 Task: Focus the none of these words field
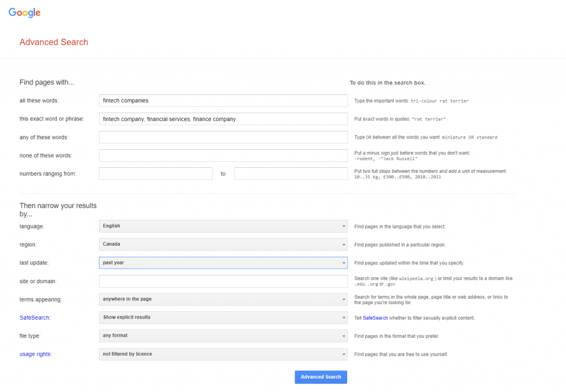point(223,155)
